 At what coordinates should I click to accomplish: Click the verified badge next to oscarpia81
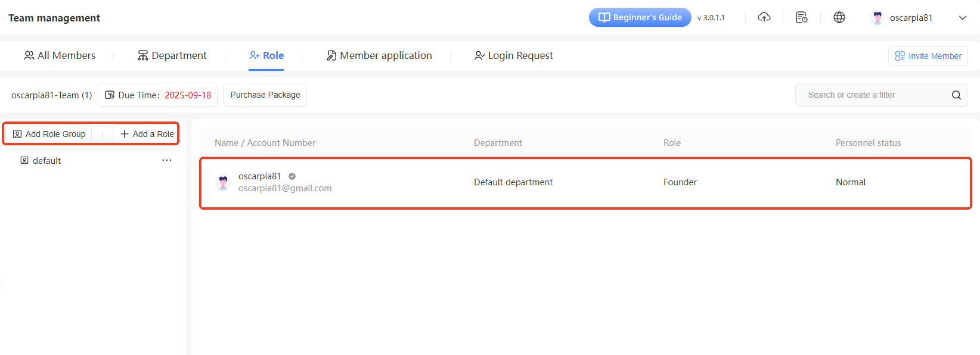(292, 176)
